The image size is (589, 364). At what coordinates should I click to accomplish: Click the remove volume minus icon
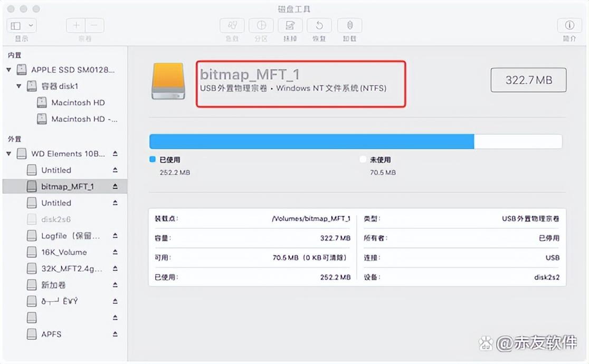(x=94, y=25)
